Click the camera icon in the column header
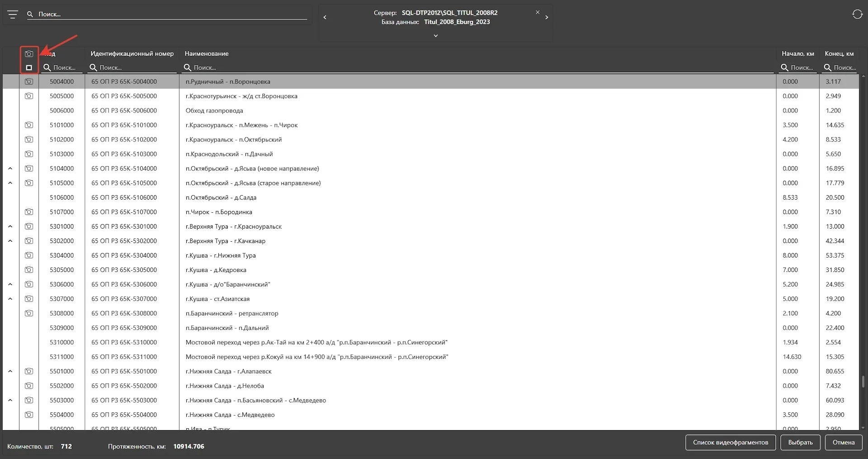 [29, 54]
